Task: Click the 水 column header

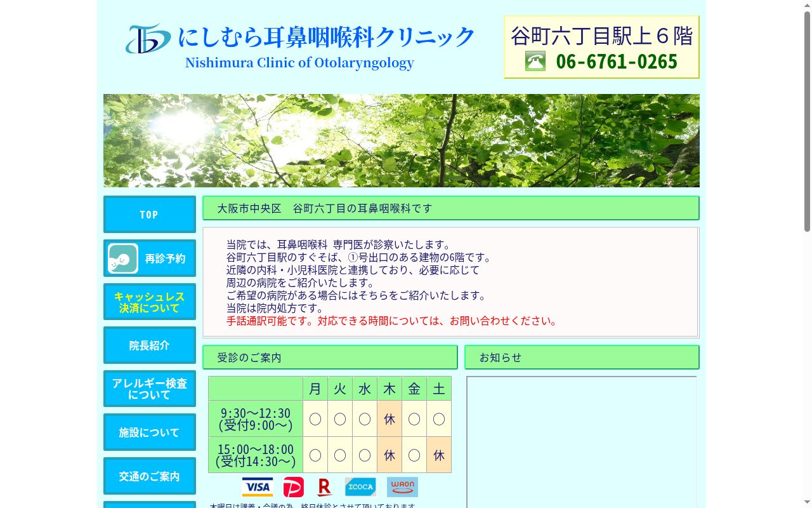Action: [365, 389]
